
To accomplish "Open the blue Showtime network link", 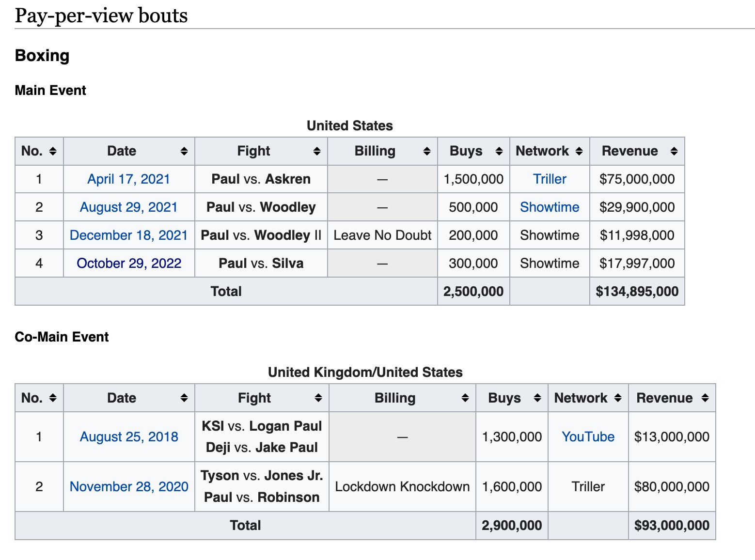I will tap(550, 207).
